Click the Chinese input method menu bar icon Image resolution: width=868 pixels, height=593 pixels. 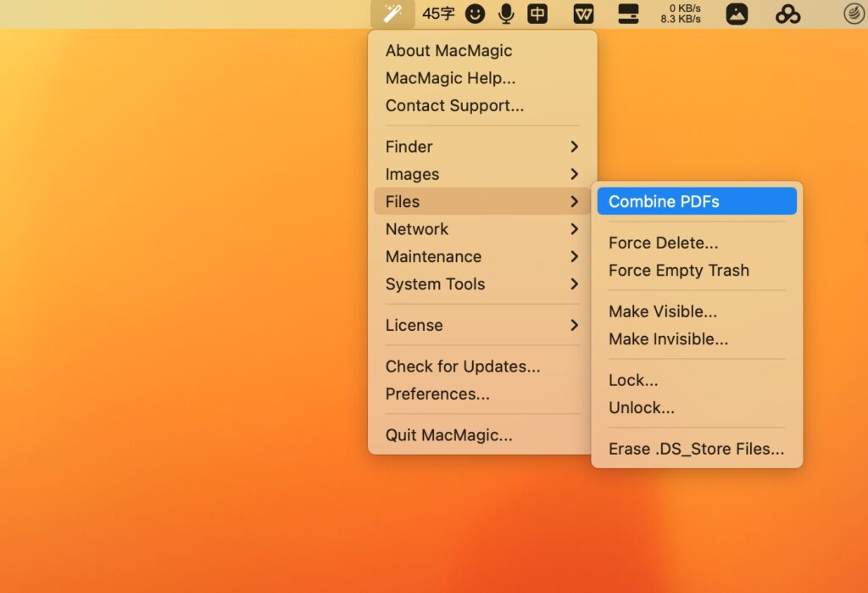[537, 14]
